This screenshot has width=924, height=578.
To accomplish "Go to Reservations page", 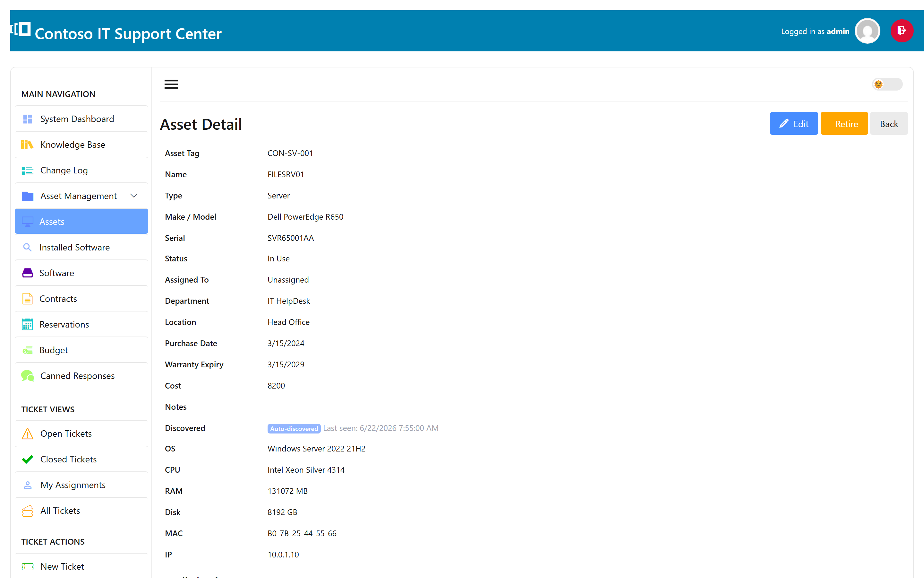I will (81, 324).
